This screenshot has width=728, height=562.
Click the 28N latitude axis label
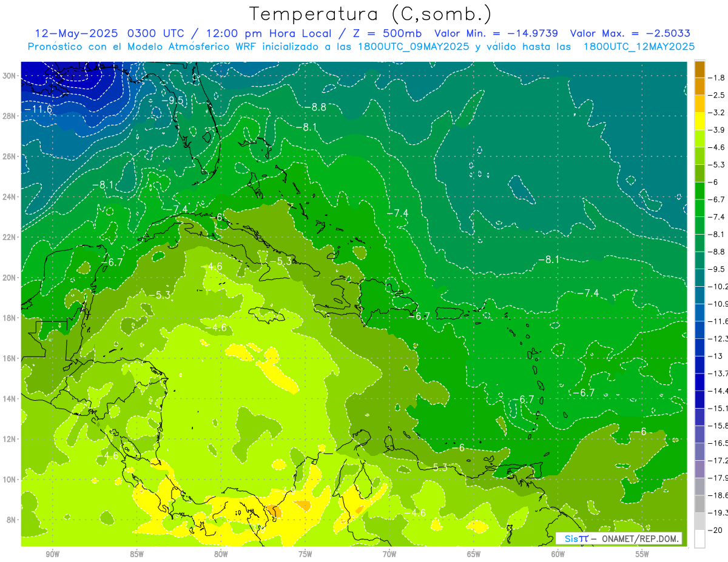point(10,116)
